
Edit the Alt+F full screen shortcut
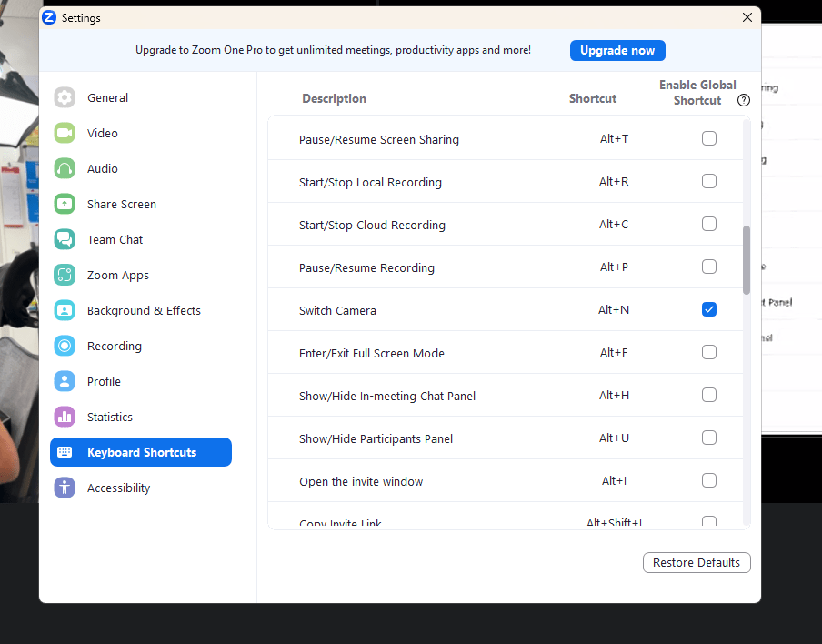pyautogui.click(x=614, y=352)
